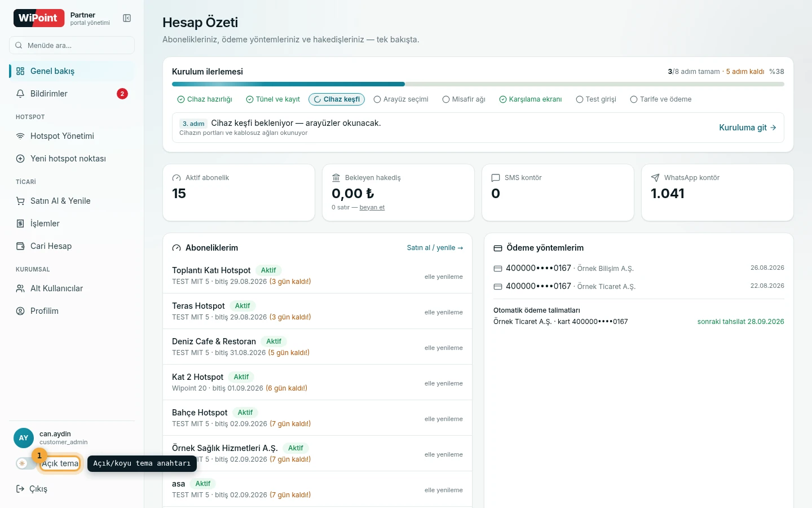The height and width of the screenshot is (508, 812).
Task: Collapse the sidebar with the panel icon
Action: tap(127, 18)
